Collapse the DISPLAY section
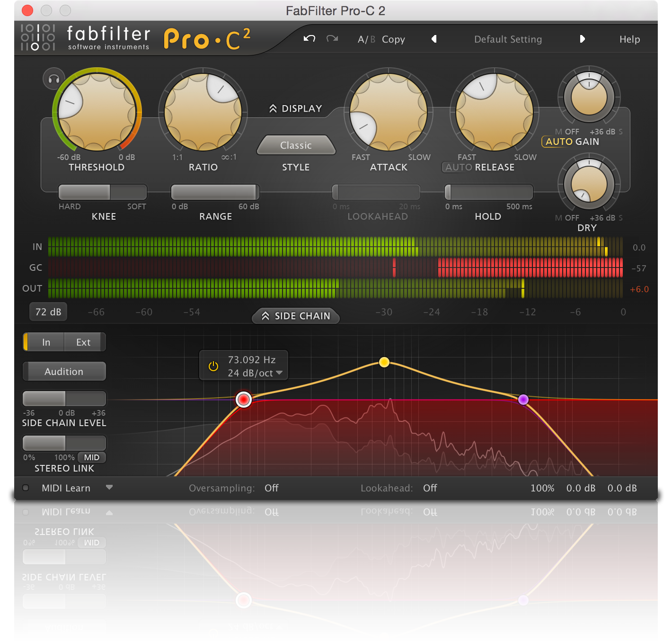 296,108
